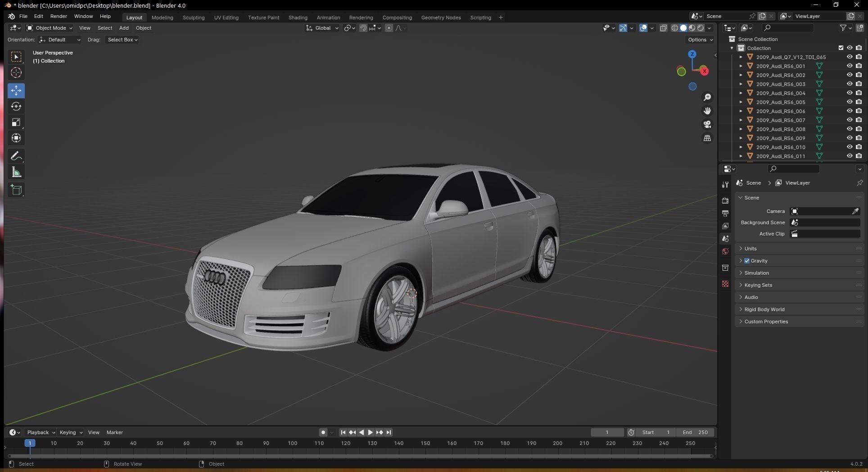Open the Orientation Default dropdown
This screenshot has width=868, height=472.
60,40
